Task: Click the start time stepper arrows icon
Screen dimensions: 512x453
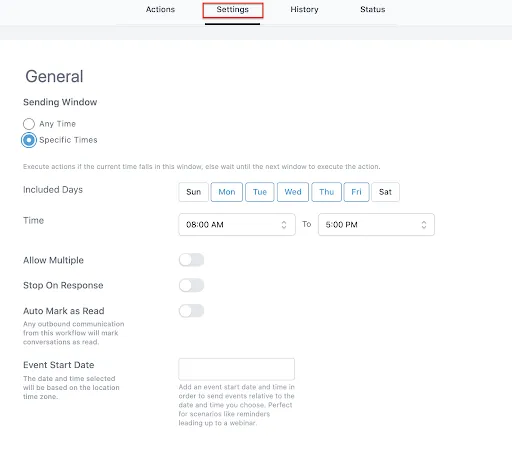Action: (284, 225)
